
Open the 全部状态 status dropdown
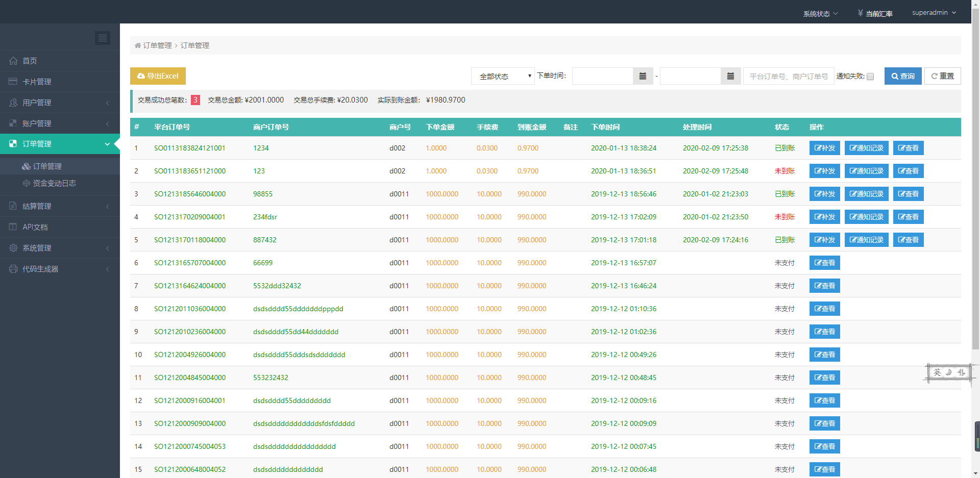(503, 76)
